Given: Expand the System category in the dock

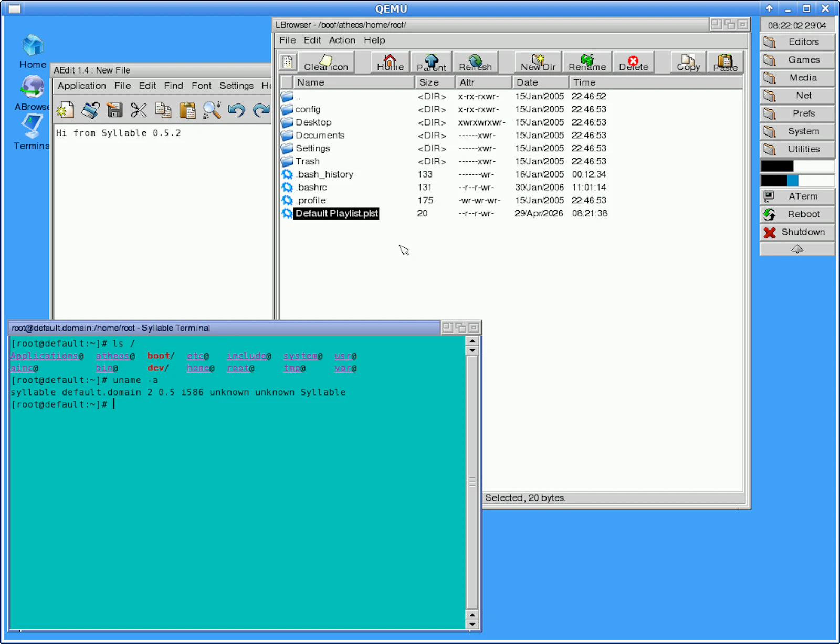Looking at the screenshot, I should pyautogui.click(x=797, y=131).
